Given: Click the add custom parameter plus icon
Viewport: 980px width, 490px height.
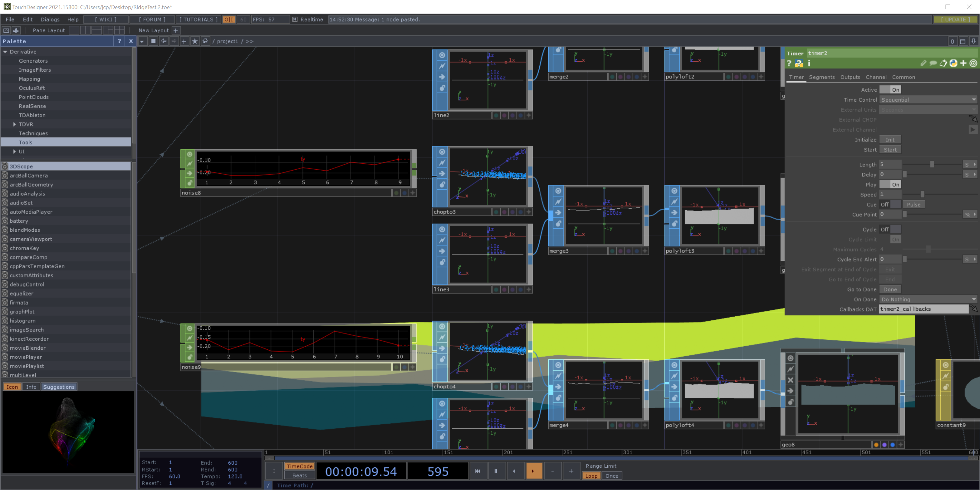Looking at the screenshot, I should pos(963,63).
